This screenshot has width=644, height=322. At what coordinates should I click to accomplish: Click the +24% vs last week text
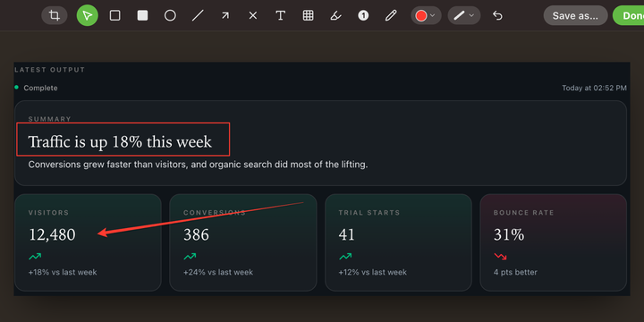tap(218, 272)
